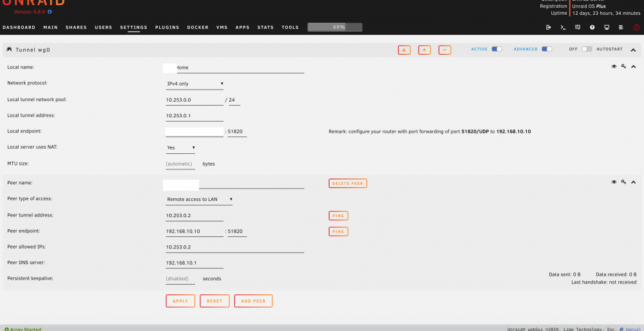
Task: Click the plus button to add tunnel
Action: 424,50
